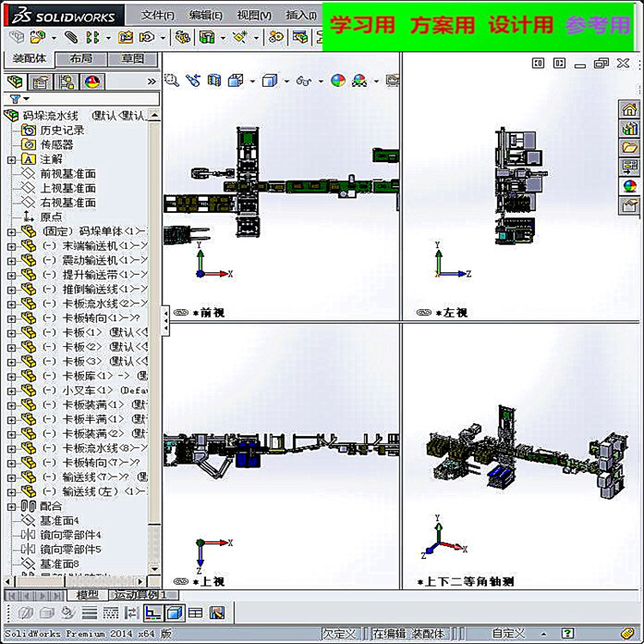Expand the 小叉车<1> component node
Viewport: 644px width, 644px height.
[11, 391]
